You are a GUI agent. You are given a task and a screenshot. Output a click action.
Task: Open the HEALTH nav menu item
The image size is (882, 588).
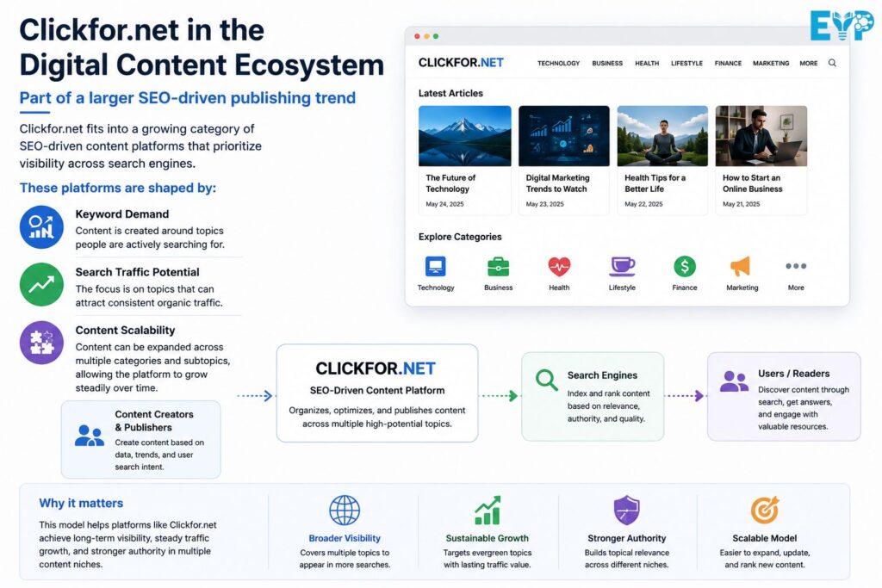click(647, 64)
